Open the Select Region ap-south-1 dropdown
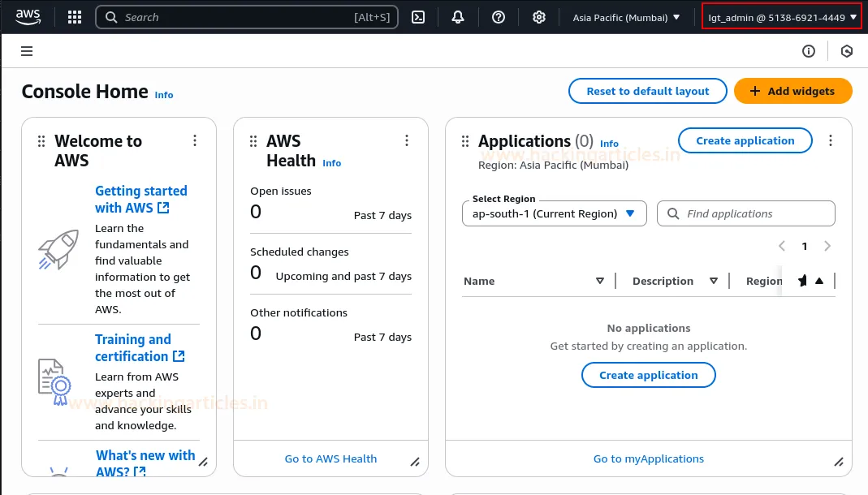Image resolution: width=868 pixels, height=495 pixels. point(555,213)
